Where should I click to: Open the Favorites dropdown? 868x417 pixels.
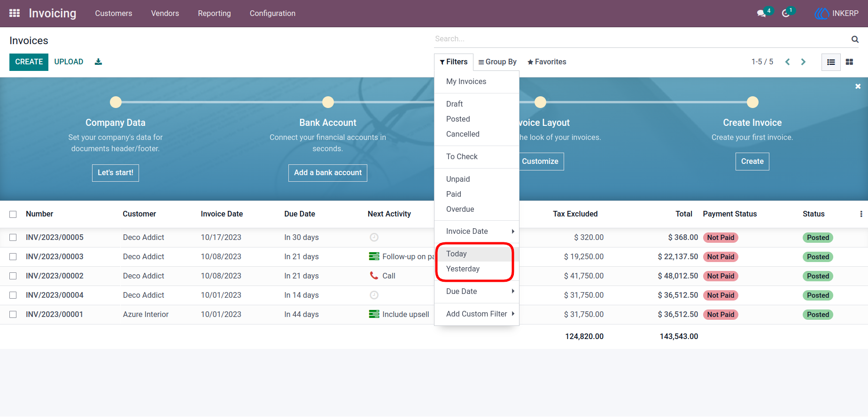(x=547, y=62)
